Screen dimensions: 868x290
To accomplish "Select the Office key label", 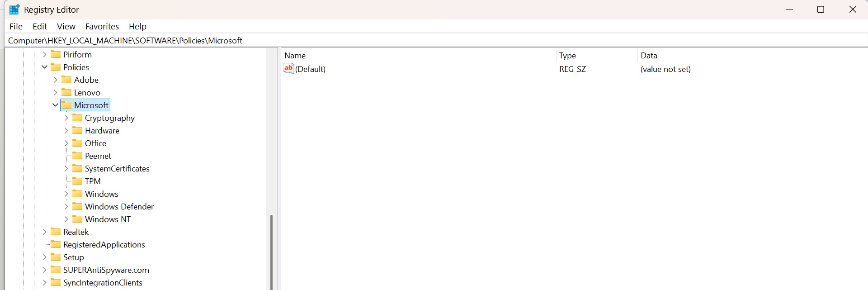I will [x=96, y=143].
